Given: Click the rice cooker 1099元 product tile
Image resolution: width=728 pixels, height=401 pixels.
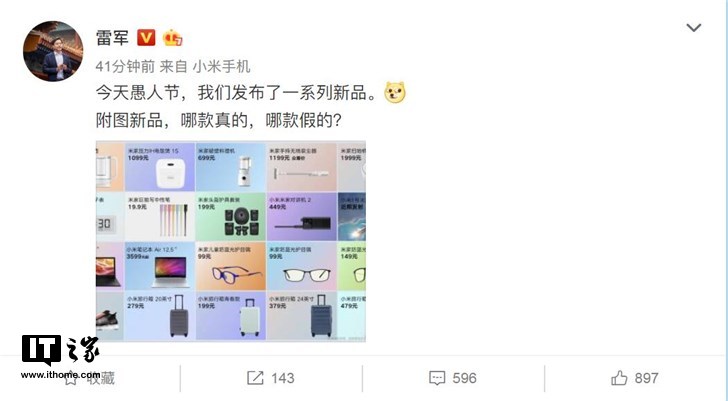Looking at the screenshot, I should 160,167.
